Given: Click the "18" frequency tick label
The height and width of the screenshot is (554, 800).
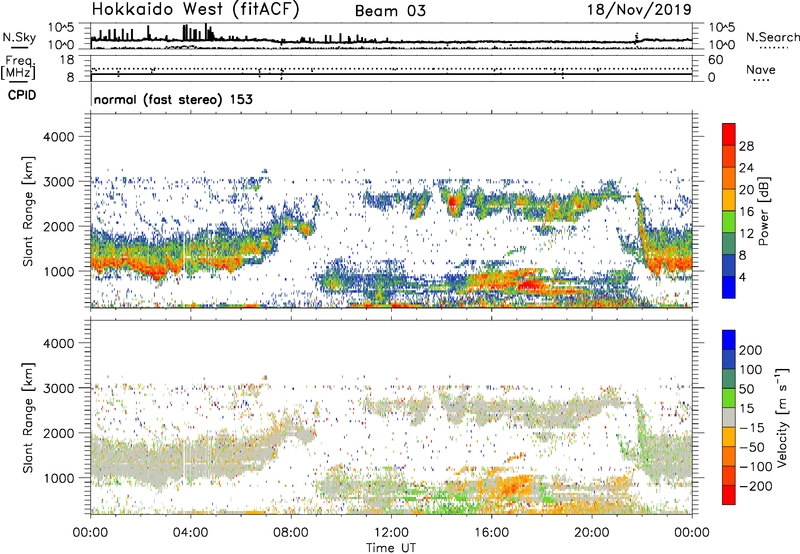Looking at the screenshot, I should 67,60.
